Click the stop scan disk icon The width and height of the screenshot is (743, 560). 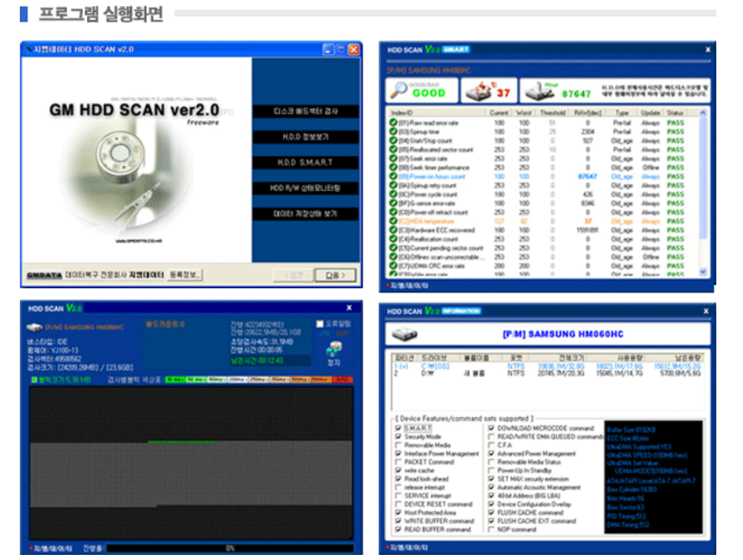click(334, 349)
